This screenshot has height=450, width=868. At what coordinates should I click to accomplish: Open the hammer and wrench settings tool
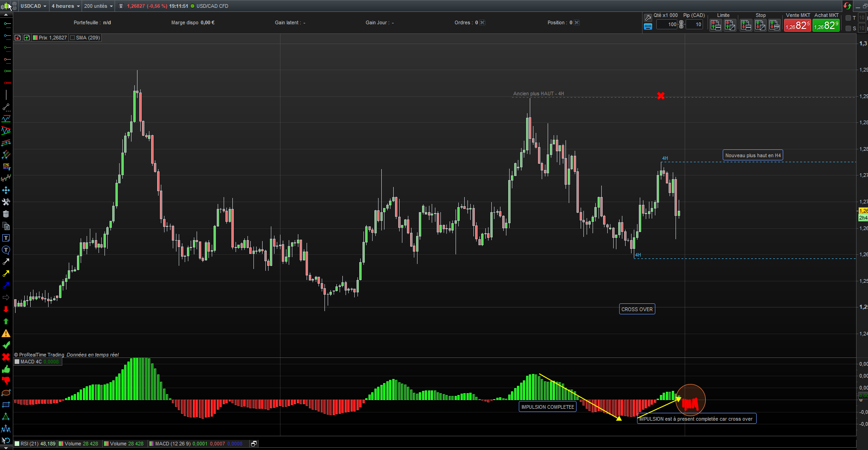[x=6, y=202]
